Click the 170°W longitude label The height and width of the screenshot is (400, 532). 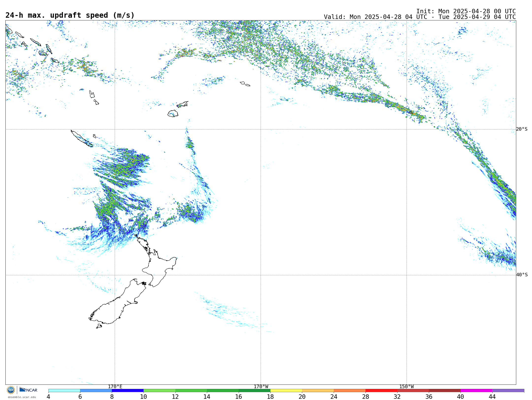(x=261, y=386)
